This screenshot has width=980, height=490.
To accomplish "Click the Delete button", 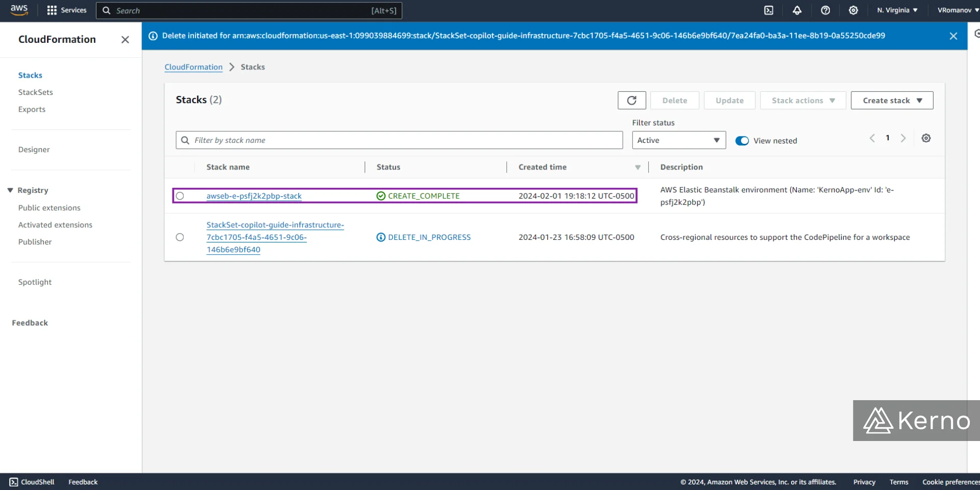I will 675,101.
